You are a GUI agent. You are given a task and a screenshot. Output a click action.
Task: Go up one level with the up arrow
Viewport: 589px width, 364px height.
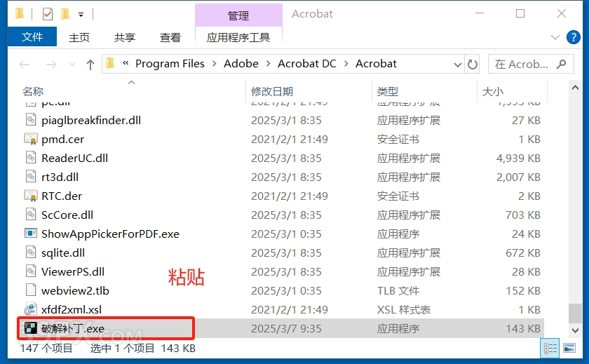click(x=90, y=65)
